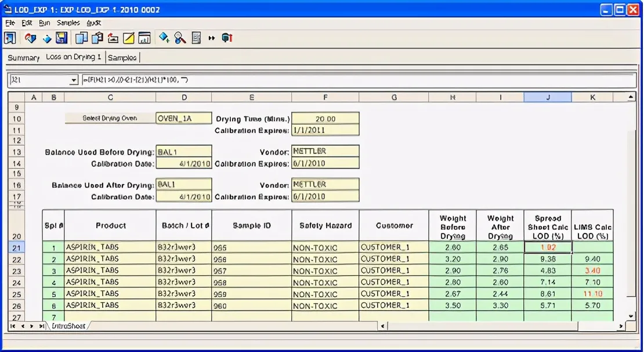Switch to the Samples tab
This screenshot has width=644, height=352.
pyautogui.click(x=122, y=58)
